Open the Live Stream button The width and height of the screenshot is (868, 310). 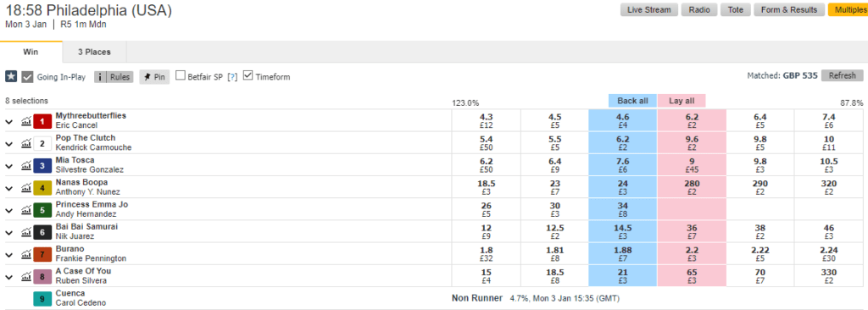[x=648, y=9]
